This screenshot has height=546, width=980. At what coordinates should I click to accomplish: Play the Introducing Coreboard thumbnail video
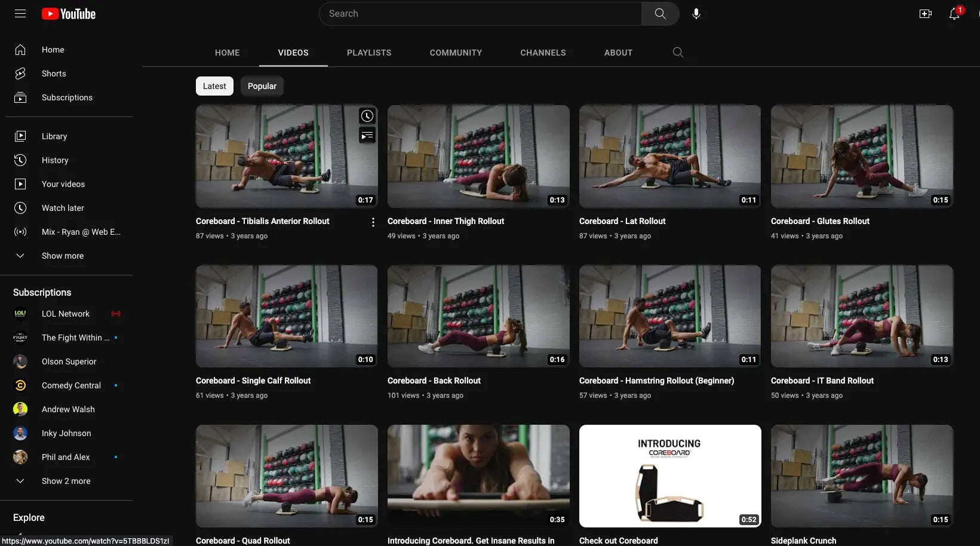pyautogui.click(x=478, y=476)
